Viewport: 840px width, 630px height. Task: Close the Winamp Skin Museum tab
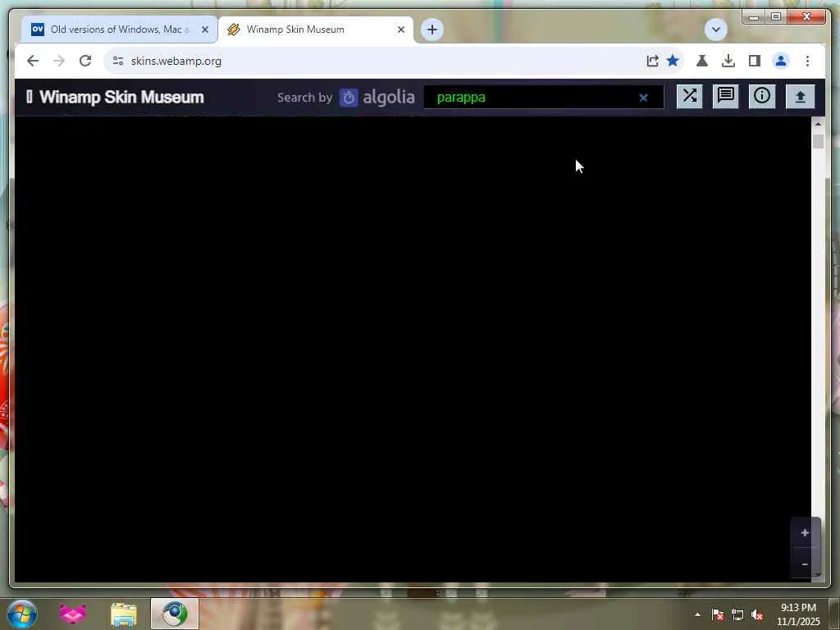pos(400,30)
